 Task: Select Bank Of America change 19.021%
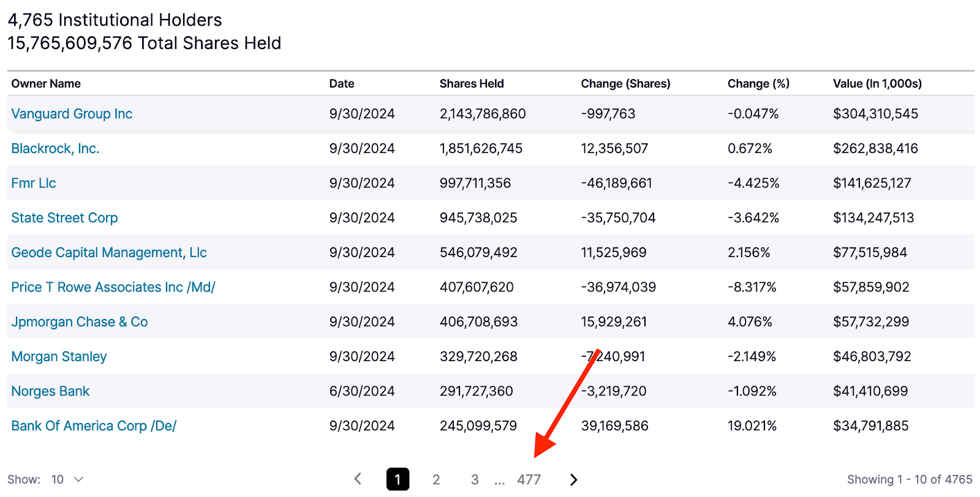752,426
